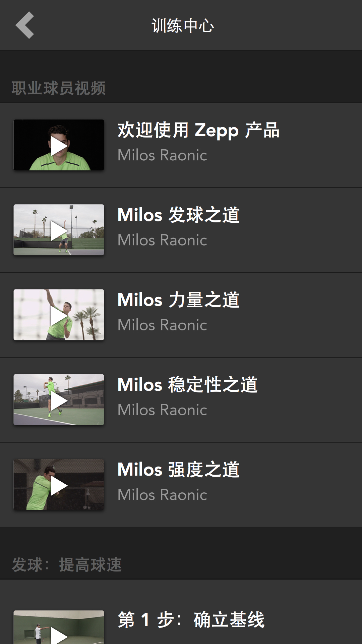Open the 欢迎使用 Zepp 产品 title
The width and height of the screenshot is (362, 644).
click(x=198, y=130)
